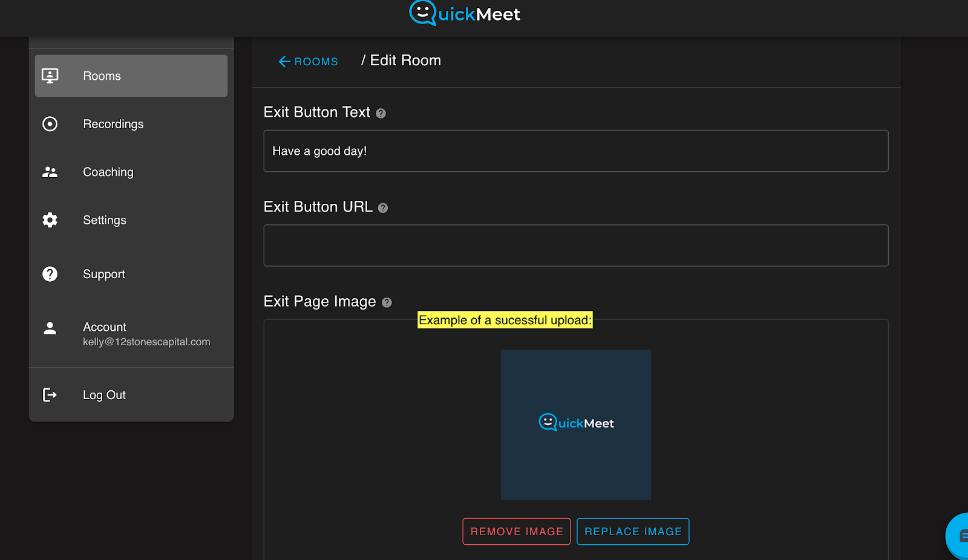968x560 pixels.
Task: Click the QuickMeet logo in header
Action: [x=465, y=13]
